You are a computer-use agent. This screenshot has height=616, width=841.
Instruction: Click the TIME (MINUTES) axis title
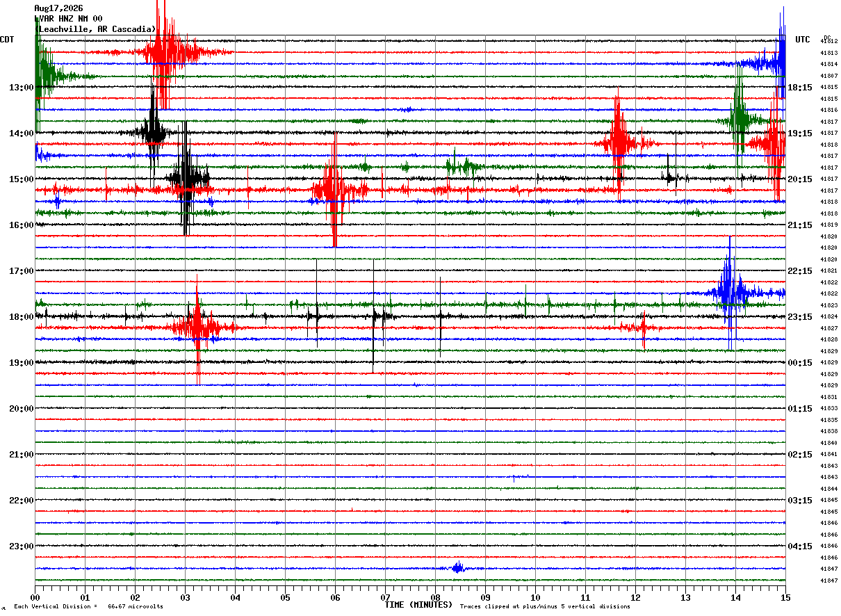point(419,605)
